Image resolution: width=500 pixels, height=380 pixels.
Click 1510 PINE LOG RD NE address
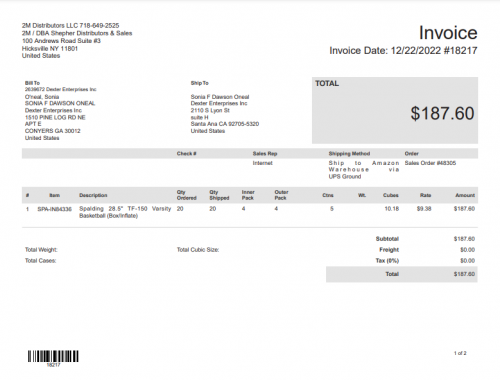coord(55,117)
